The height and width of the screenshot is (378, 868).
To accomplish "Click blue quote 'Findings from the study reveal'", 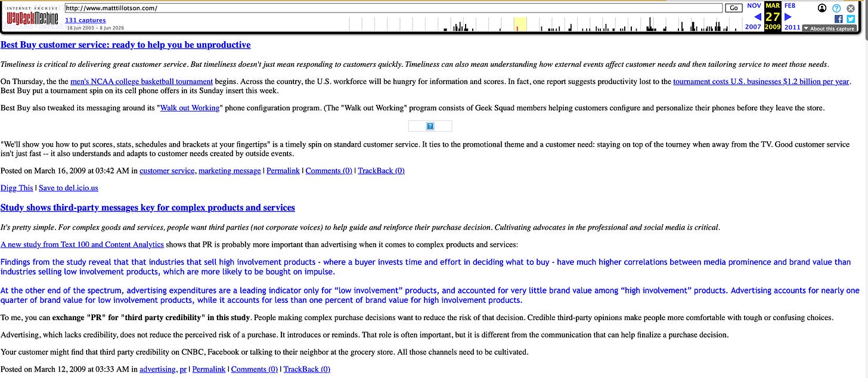I will [426, 267].
